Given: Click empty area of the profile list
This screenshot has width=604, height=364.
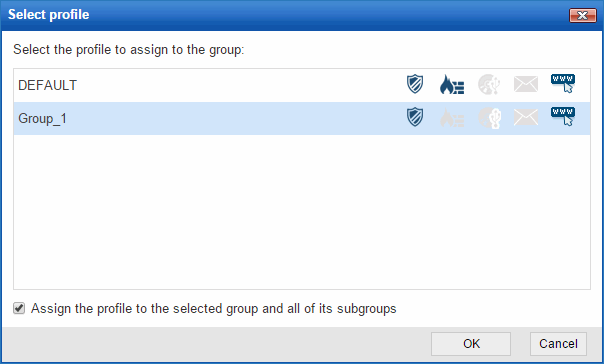Looking at the screenshot, I should 302,212.
